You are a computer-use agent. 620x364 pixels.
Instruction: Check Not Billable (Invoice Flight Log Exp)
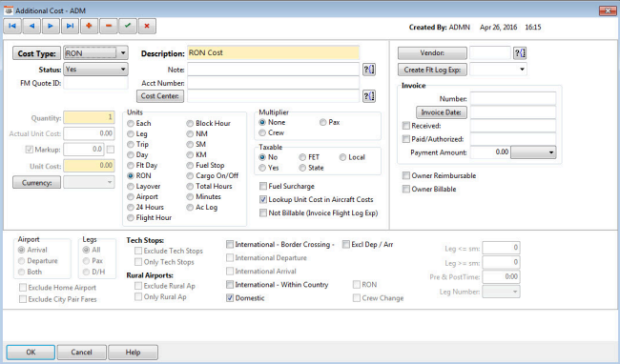coord(263,213)
